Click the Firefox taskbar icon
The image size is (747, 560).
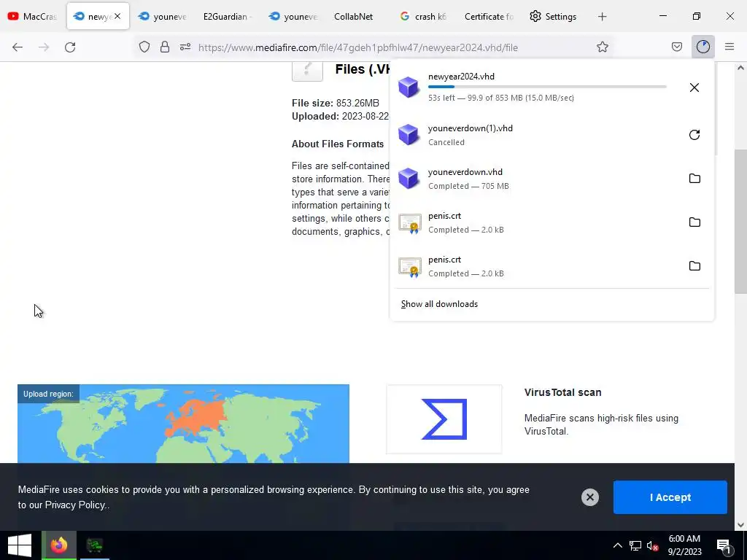pyautogui.click(x=59, y=545)
